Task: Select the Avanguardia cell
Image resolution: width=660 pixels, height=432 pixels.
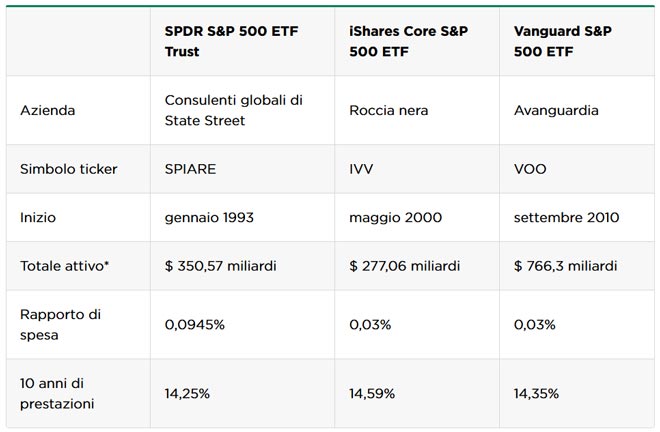Action: [x=556, y=110]
